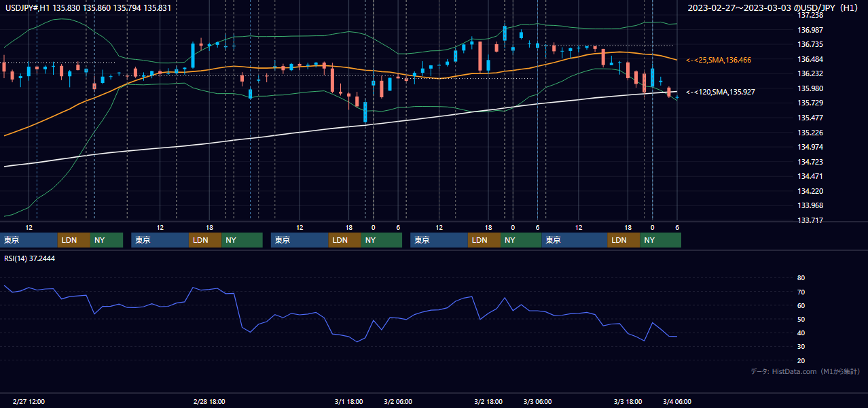Click RSI scale value 70
This screenshot has height=408, width=868.
801,292
